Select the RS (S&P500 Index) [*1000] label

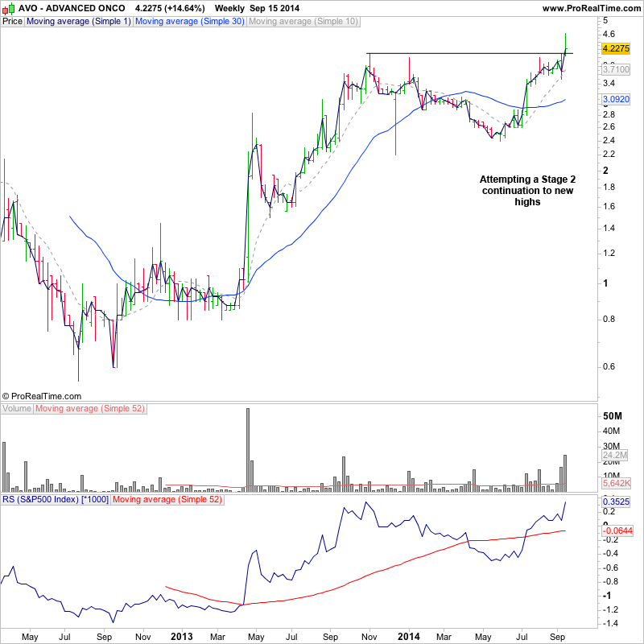[56, 499]
